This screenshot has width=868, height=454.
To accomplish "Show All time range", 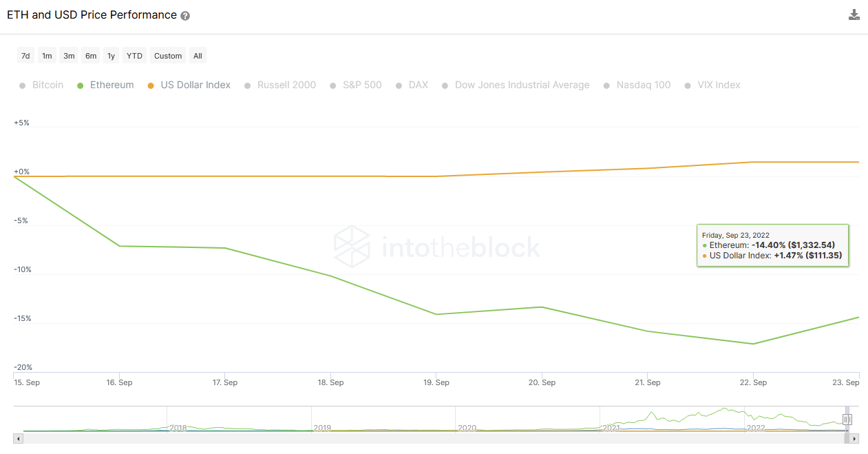I will (x=198, y=56).
